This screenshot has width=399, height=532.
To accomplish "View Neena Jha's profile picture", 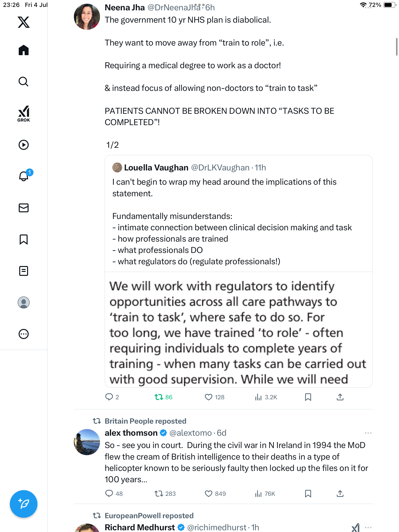I will click(x=87, y=17).
